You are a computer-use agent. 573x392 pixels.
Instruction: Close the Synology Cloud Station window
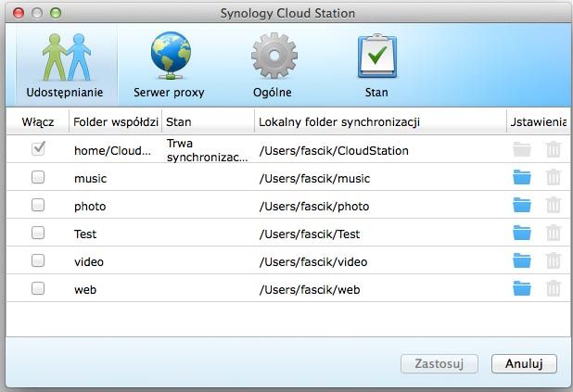tap(19, 13)
